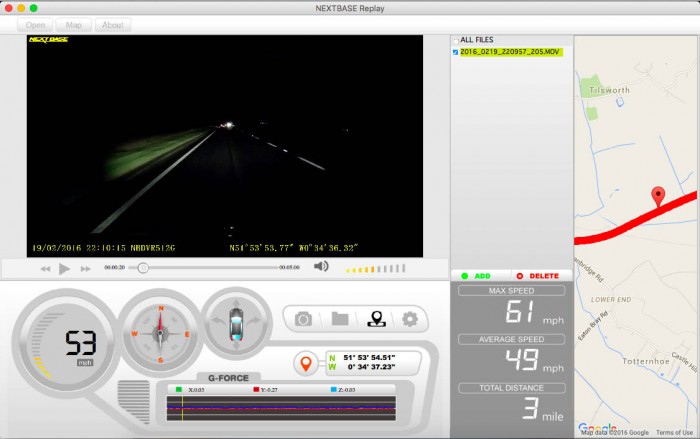Click the red map marker pin
Screen dimensions: 700x439
[x=658, y=197]
